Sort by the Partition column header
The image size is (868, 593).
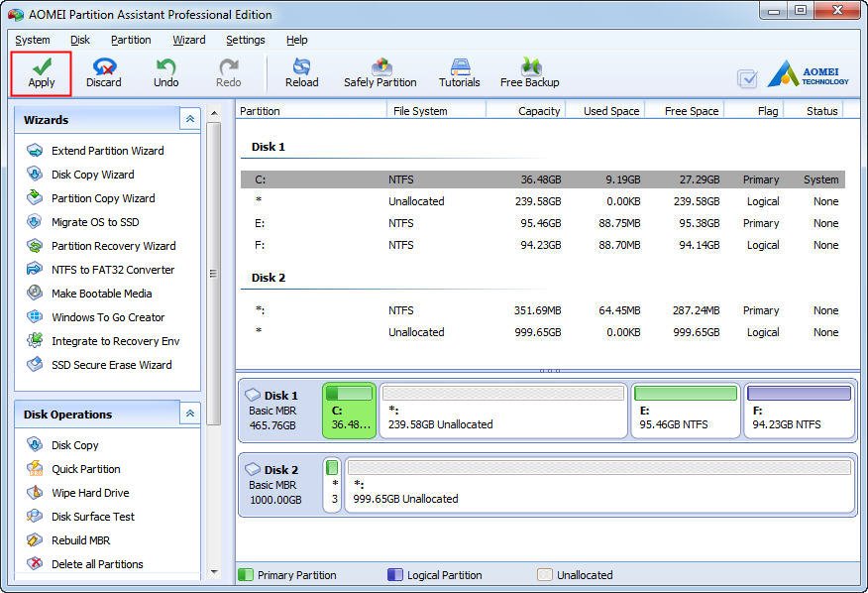311,111
